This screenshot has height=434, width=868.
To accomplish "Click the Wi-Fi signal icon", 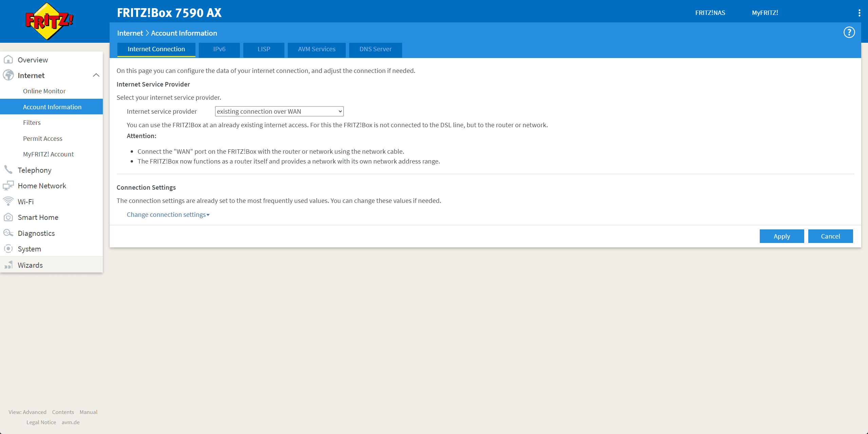I will click(x=8, y=201).
